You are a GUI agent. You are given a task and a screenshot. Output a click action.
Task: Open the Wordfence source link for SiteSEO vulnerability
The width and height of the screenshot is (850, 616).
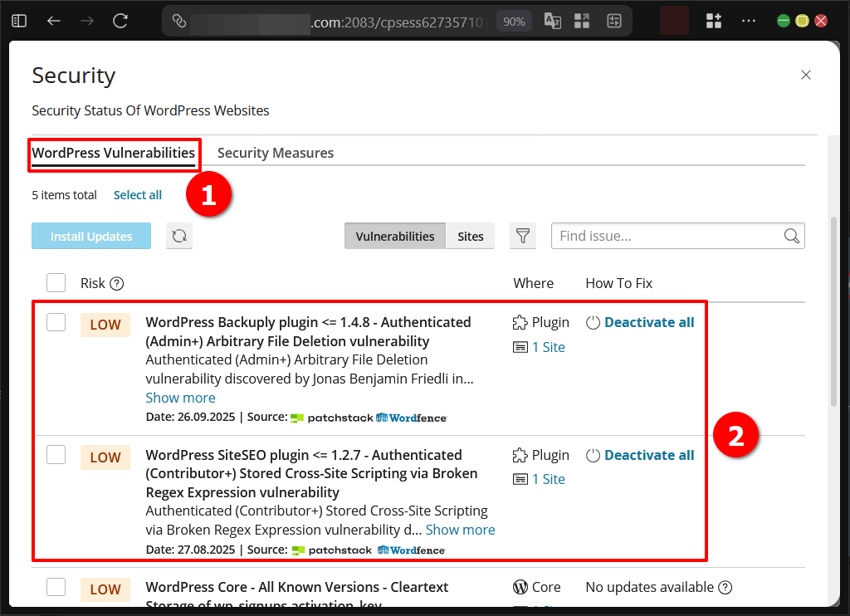click(x=411, y=550)
